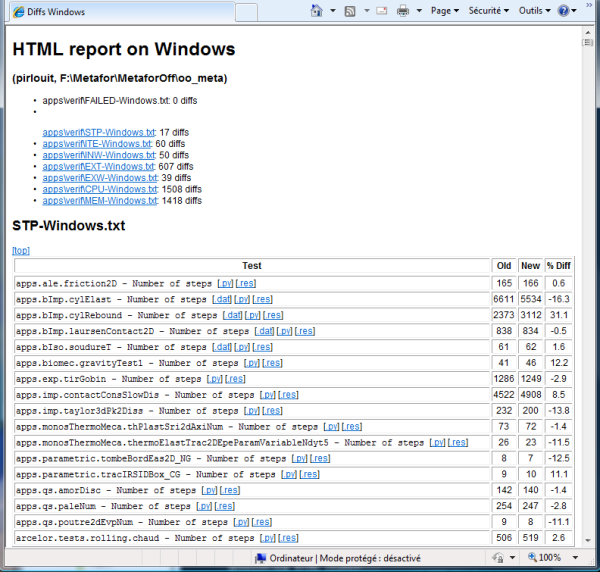This screenshot has height=572, width=600.
Task: Open the apps\verif\EXW-Windows.txt link
Action: pyautogui.click(x=100, y=178)
